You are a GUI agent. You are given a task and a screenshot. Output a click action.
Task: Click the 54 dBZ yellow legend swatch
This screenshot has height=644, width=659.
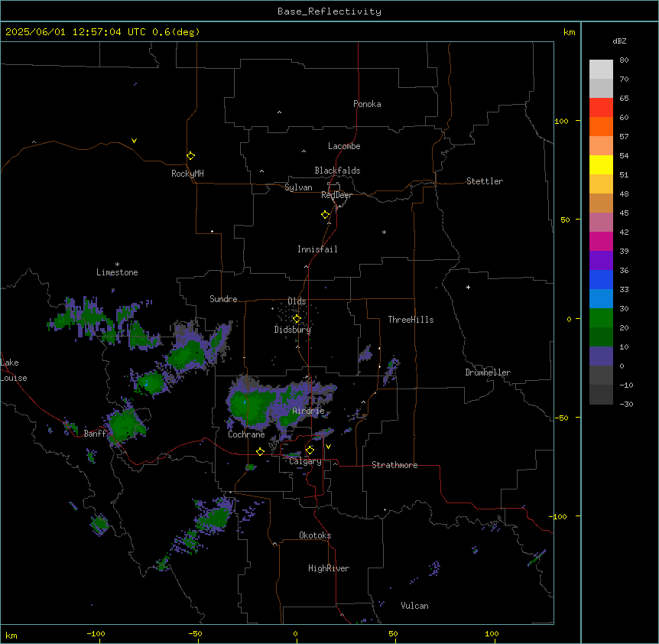point(601,164)
